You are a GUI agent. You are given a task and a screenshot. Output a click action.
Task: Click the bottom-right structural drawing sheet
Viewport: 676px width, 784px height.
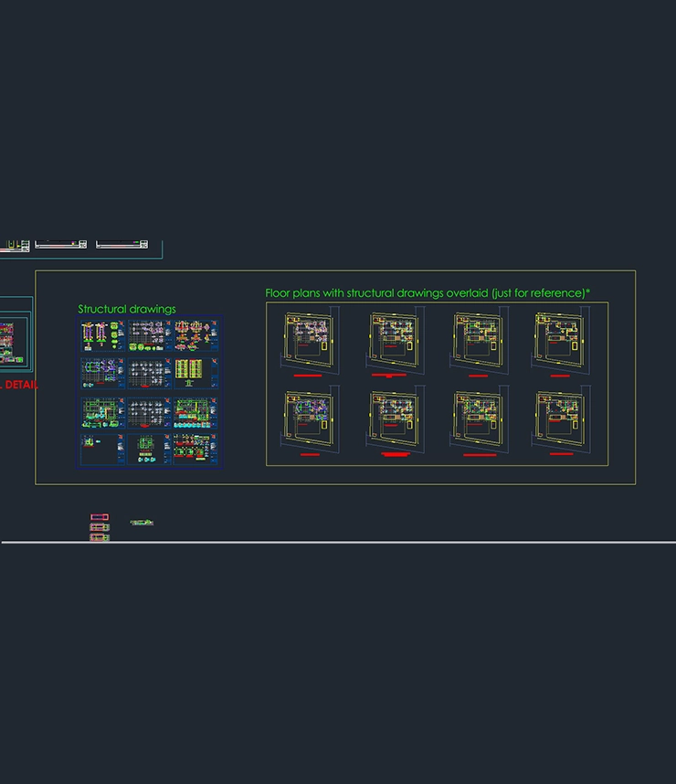tap(196, 449)
